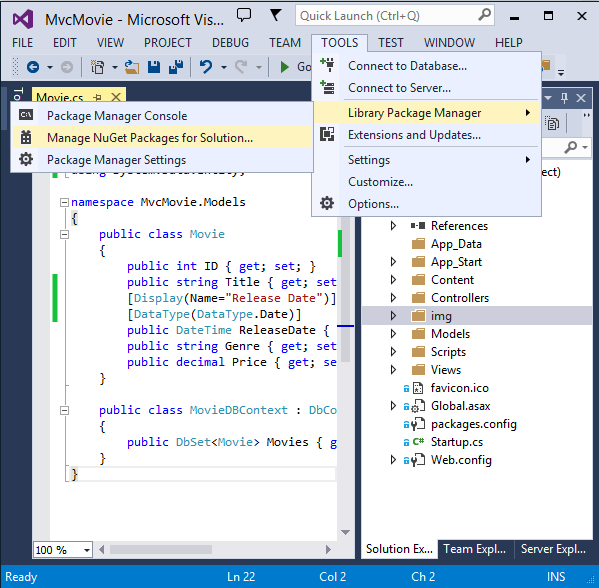The width and height of the screenshot is (599, 588).
Task: Collapse the namespace MvcMovie.Models block
Action: (x=65, y=202)
